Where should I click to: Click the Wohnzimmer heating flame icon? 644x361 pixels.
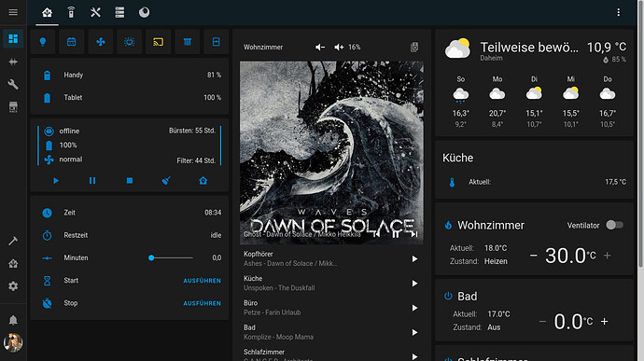point(448,225)
